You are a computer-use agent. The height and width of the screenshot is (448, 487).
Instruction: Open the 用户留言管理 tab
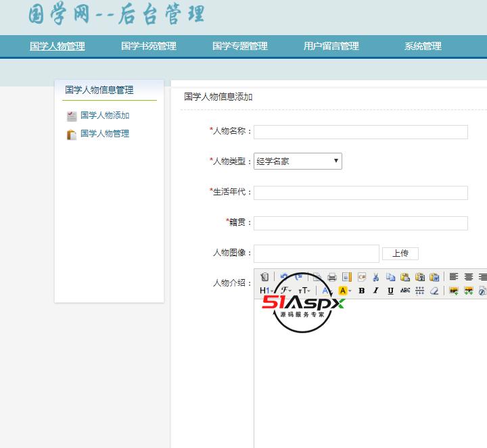(331, 46)
